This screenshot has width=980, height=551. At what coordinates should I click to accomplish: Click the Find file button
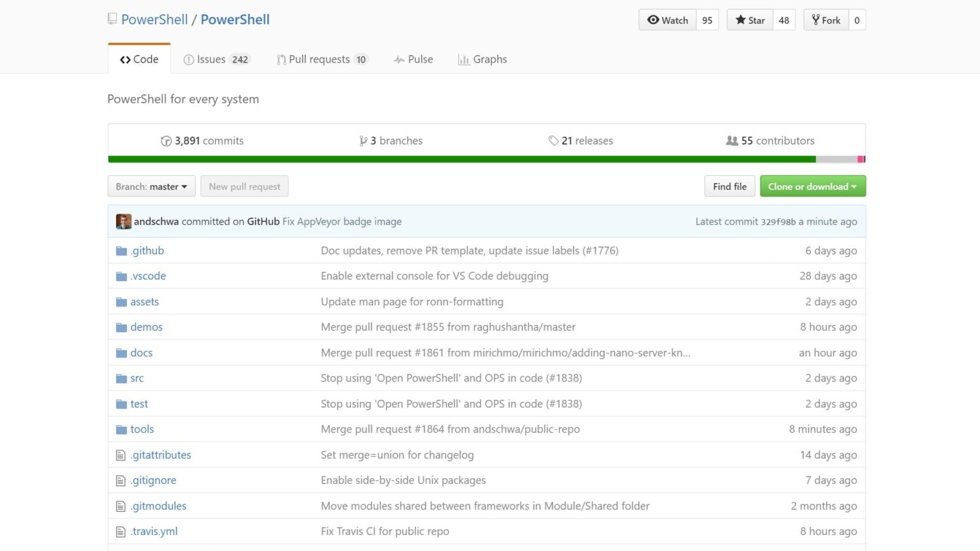[x=729, y=186]
